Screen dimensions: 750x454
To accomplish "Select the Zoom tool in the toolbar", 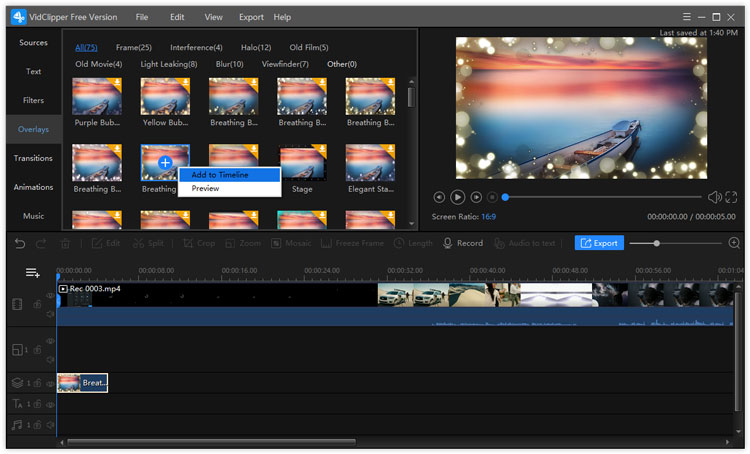I will [x=243, y=243].
